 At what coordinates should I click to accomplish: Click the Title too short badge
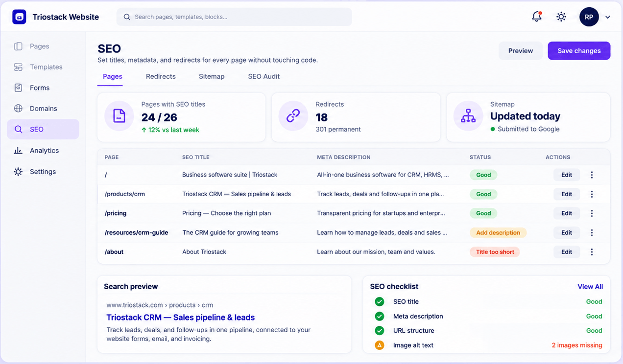(495, 252)
